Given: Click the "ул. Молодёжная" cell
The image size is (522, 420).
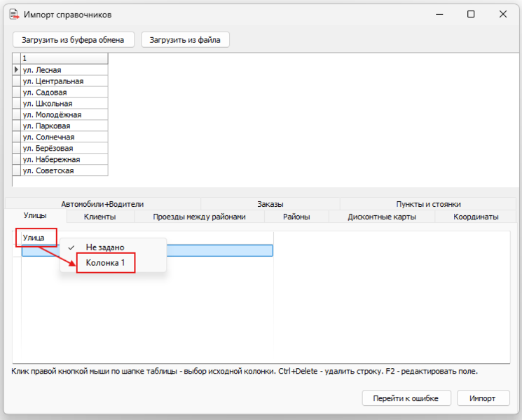Looking at the screenshot, I should point(64,115).
